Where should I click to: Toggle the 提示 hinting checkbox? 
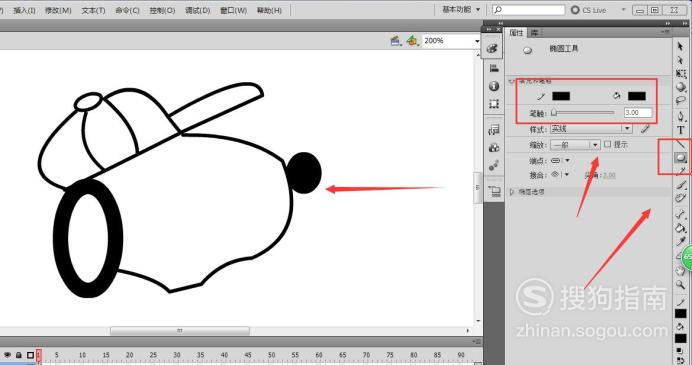[x=608, y=144]
